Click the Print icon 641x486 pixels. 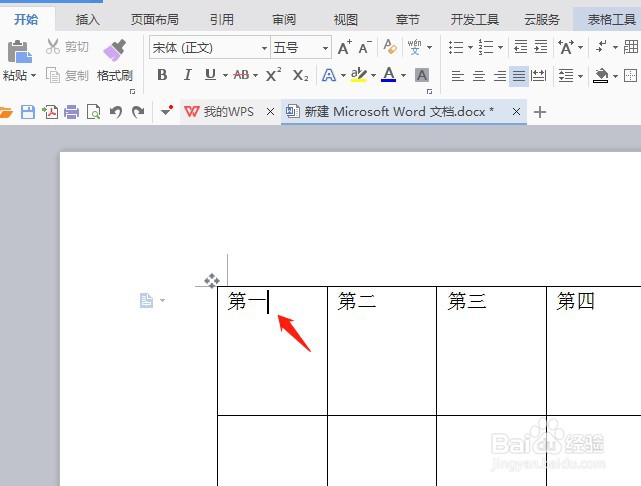(x=71, y=112)
